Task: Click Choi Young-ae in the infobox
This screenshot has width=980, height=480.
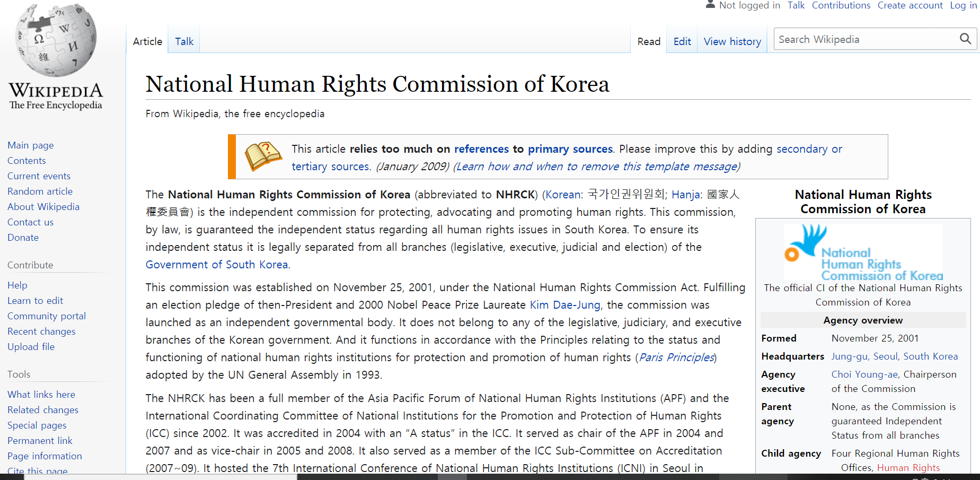Action: 864,374
